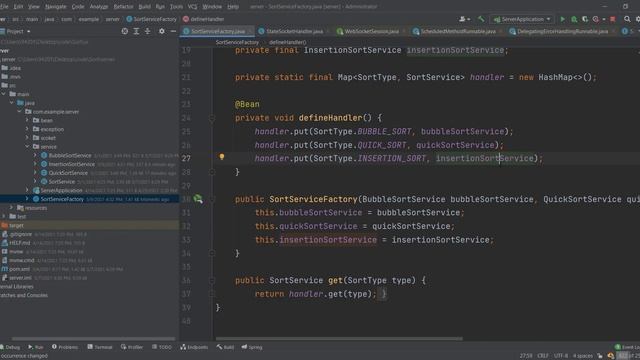Viewport: 640px width, 360px height.
Task: Open the Spring tool window
Action: (x=252, y=347)
